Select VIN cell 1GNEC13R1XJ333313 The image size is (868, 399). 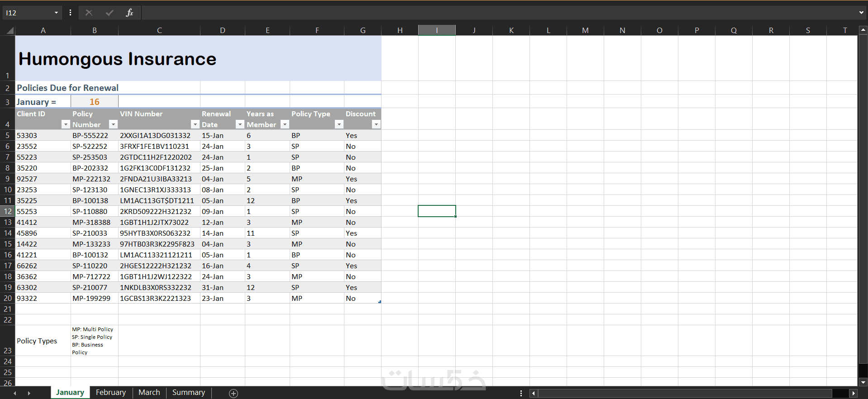pos(159,190)
